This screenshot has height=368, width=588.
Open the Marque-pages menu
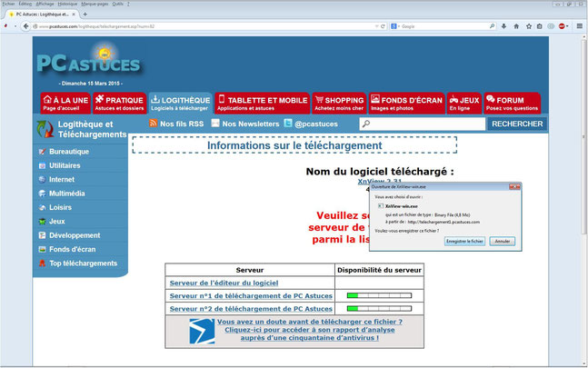(95, 4)
